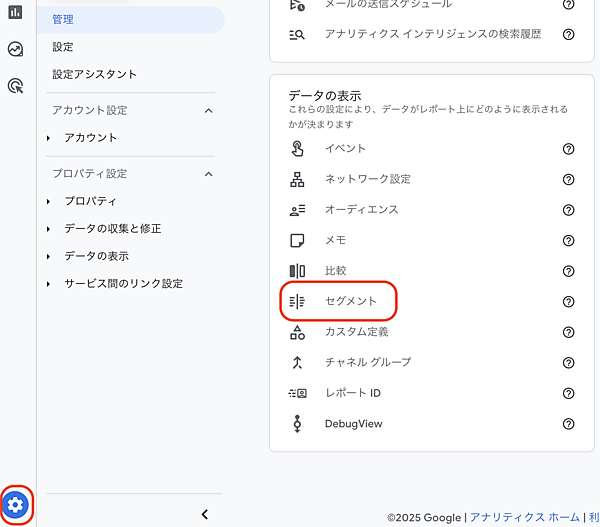Click the help icon beside DebugView

568,423
